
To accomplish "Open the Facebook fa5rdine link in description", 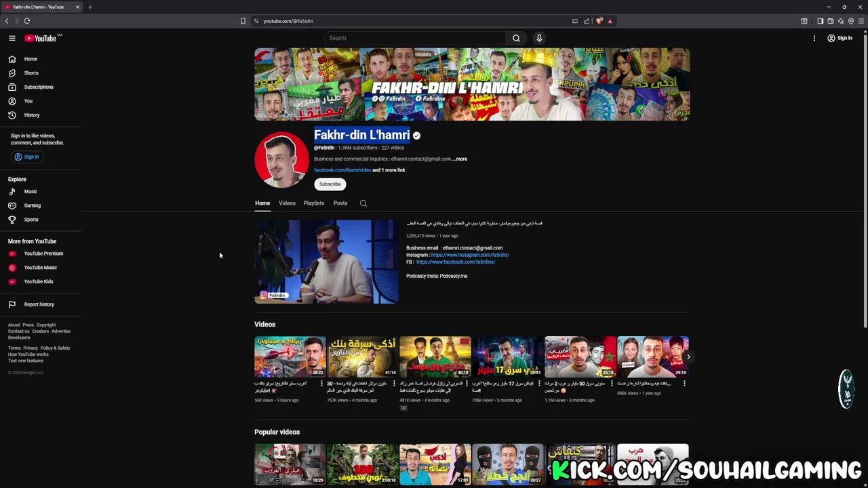I will tap(456, 262).
